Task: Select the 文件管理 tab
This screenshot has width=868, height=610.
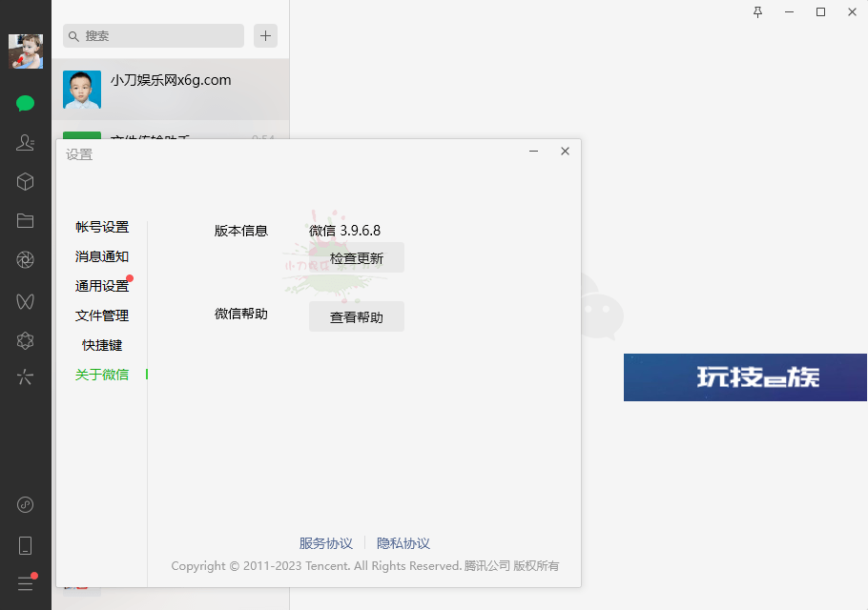Action: point(102,315)
